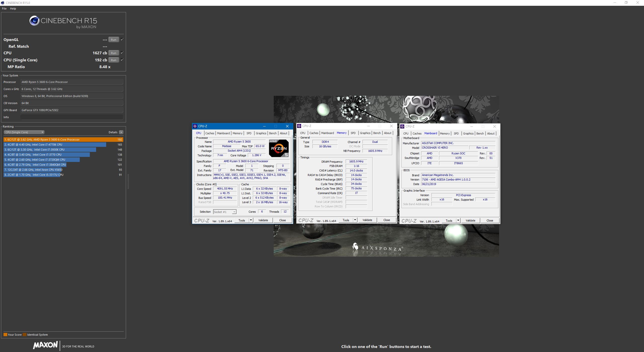
Task: Click Validate in the first CPU-Z window
Action: (x=263, y=220)
